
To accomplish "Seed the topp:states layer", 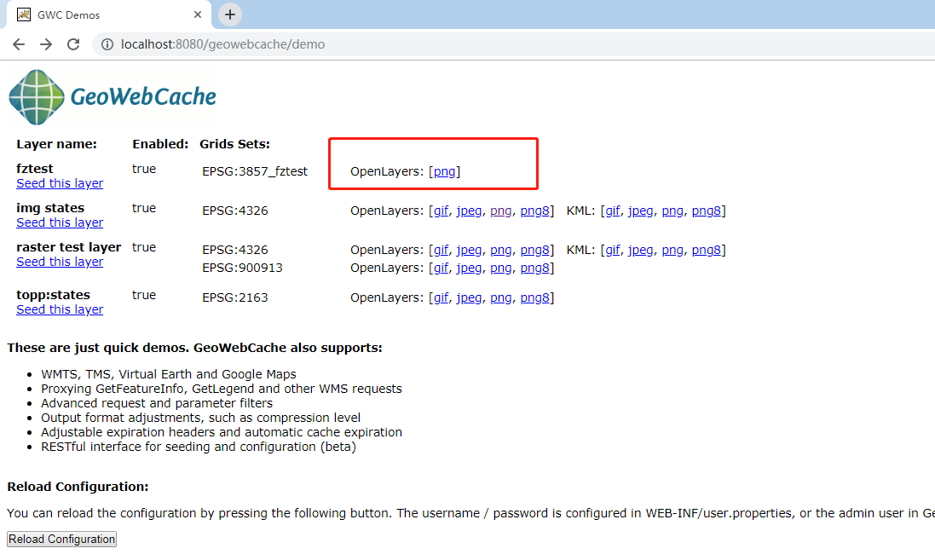I will pyautogui.click(x=60, y=309).
